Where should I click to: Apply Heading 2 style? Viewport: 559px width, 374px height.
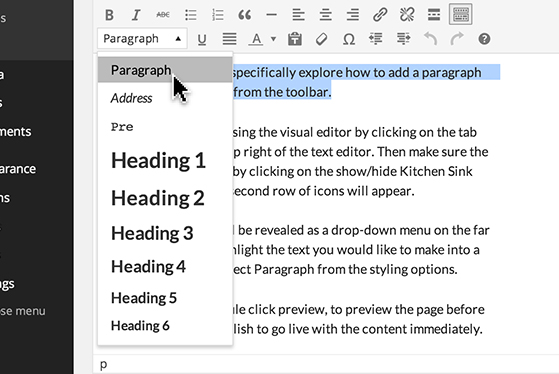point(165,198)
